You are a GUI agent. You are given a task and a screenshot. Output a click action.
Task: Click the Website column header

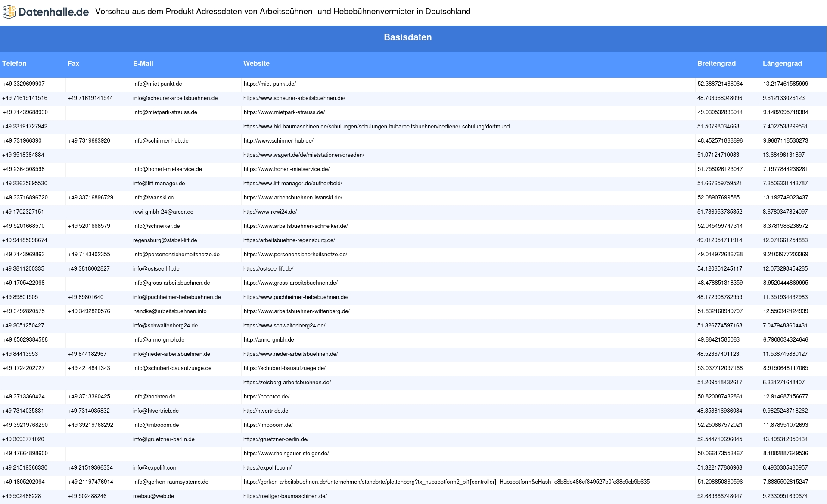[x=256, y=63]
